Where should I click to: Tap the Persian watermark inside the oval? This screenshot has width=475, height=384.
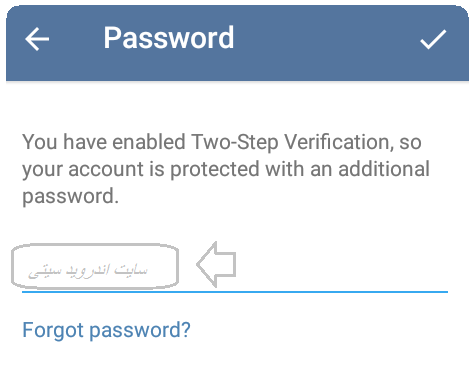pos(88,270)
